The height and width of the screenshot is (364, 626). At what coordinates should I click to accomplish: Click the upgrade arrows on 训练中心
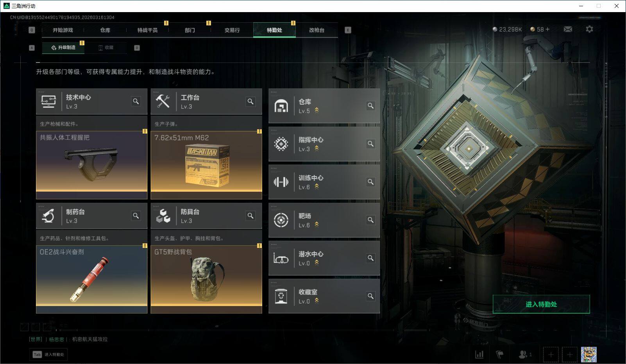coord(317,187)
